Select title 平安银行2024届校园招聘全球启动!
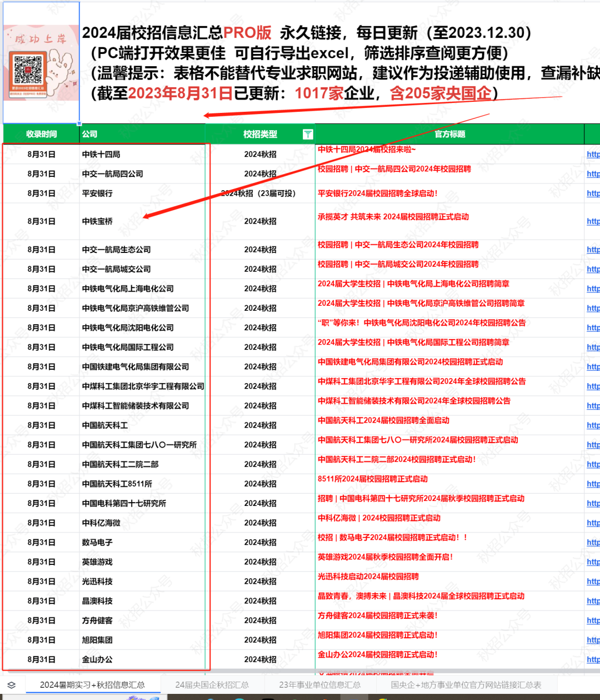Image resolution: width=600 pixels, height=700 pixels. tap(378, 193)
